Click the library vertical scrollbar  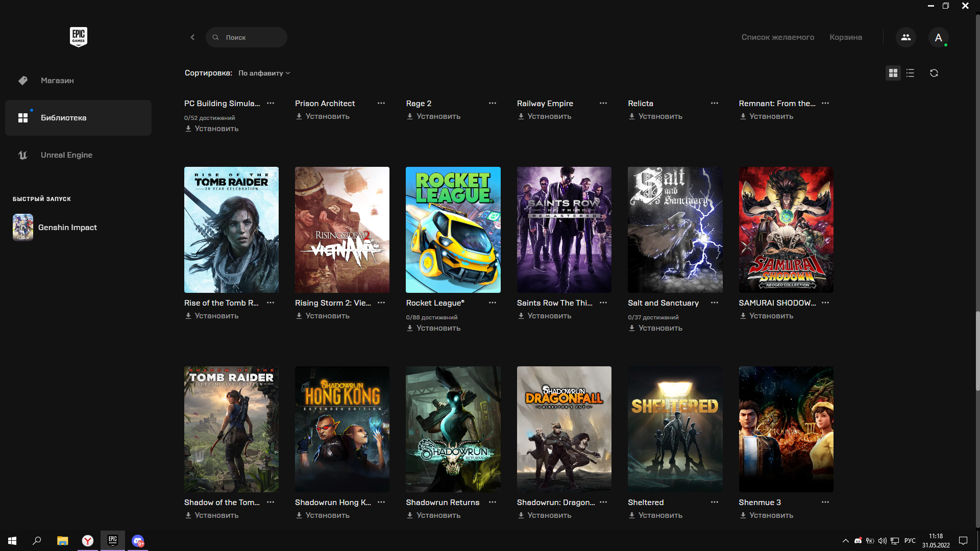(x=977, y=352)
